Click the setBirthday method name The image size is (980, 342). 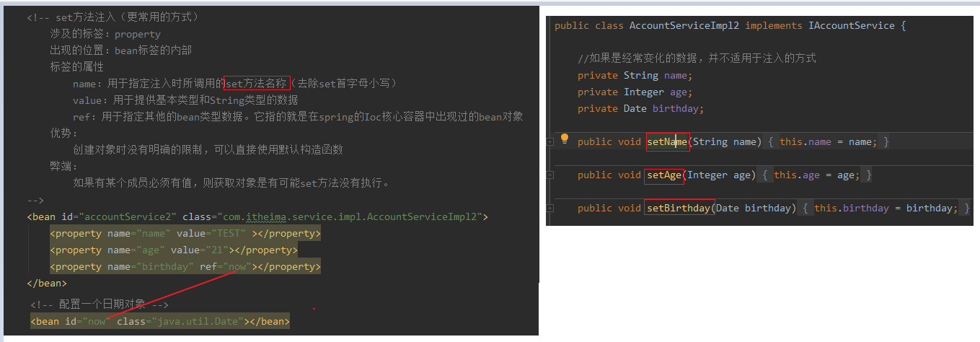(679, 209)
